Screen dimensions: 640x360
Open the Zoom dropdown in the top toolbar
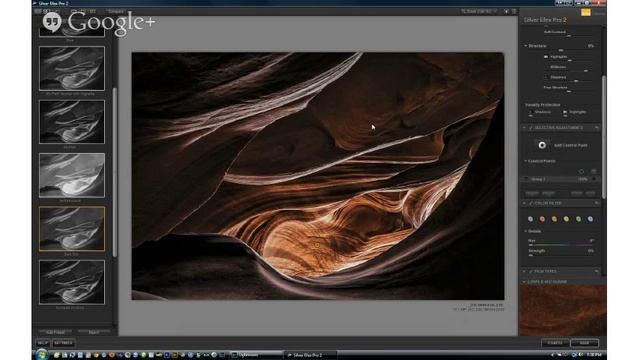pyautogui.click(x=479, y=11)
